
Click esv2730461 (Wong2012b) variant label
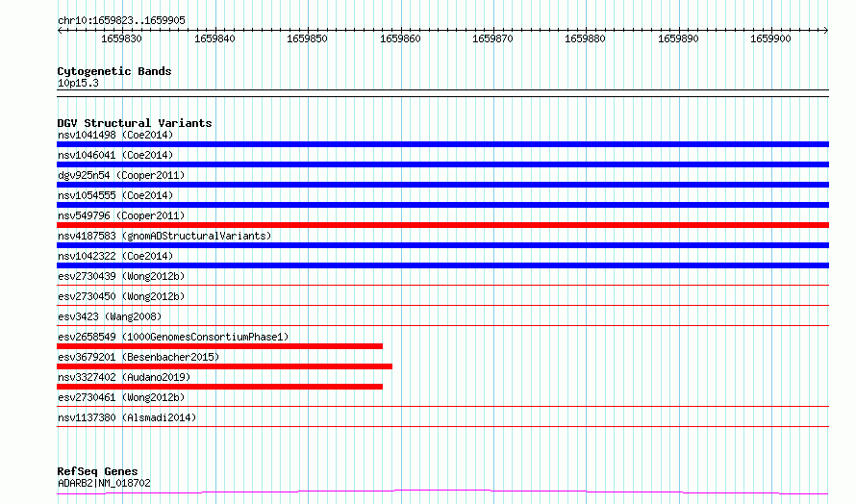tap(121, 397)
